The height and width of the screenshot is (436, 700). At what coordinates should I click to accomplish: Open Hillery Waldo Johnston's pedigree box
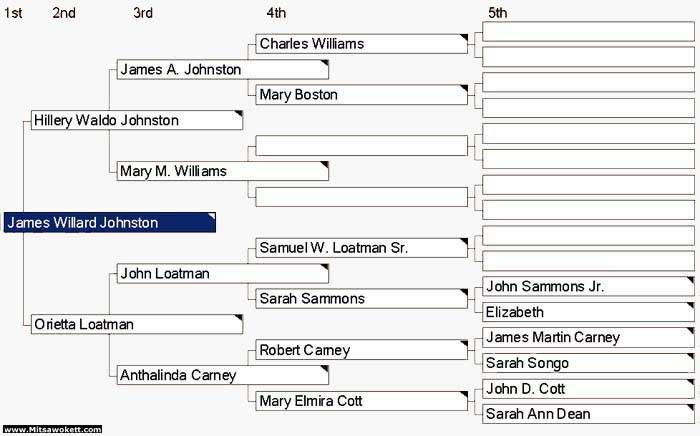pos(137,120)
